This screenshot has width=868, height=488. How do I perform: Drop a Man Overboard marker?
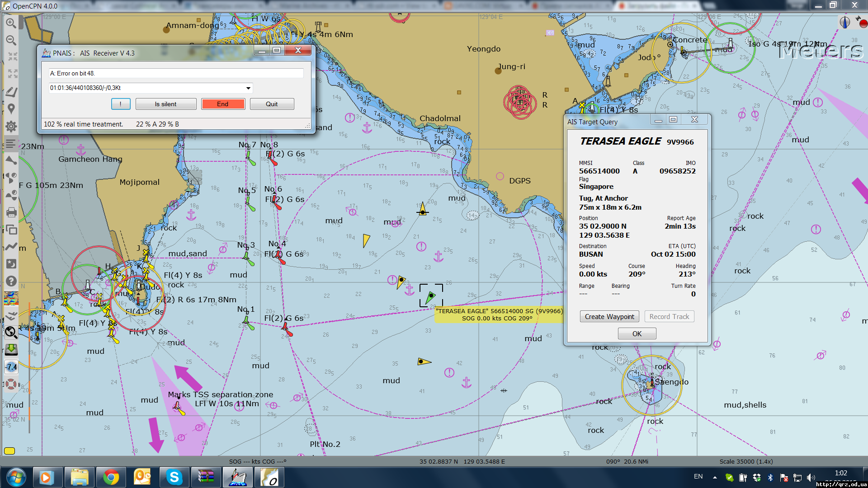pyautogui.click(x=11, y=385)
